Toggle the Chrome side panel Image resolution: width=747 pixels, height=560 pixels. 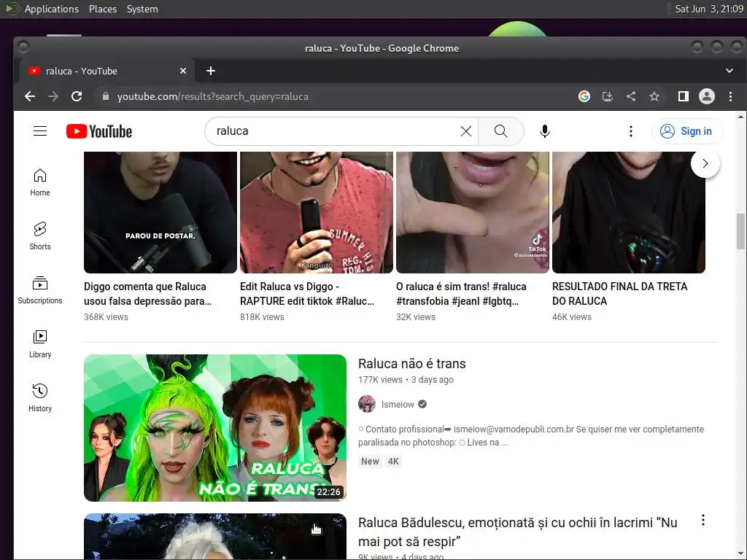click(x=683, y=96)
